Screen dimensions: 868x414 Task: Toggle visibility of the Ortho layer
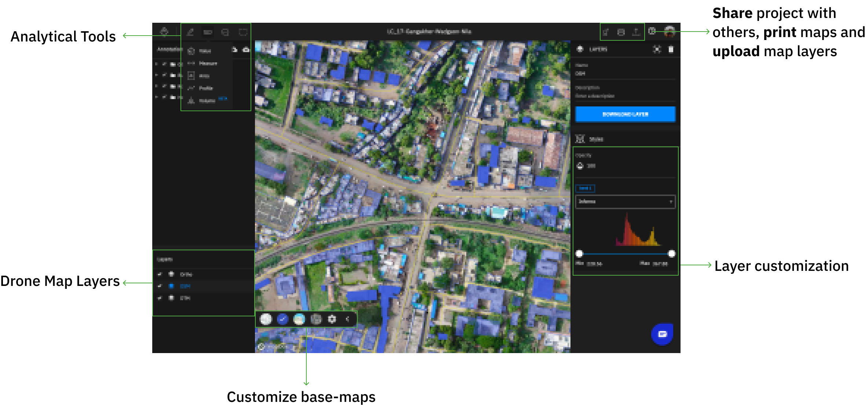point(160,274)
